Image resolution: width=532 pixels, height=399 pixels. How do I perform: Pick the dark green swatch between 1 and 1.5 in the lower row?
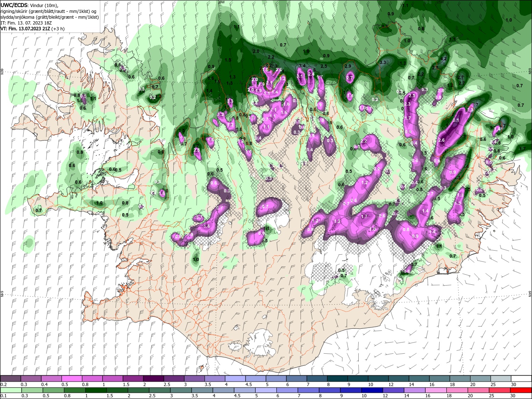[x=96, y=390]
